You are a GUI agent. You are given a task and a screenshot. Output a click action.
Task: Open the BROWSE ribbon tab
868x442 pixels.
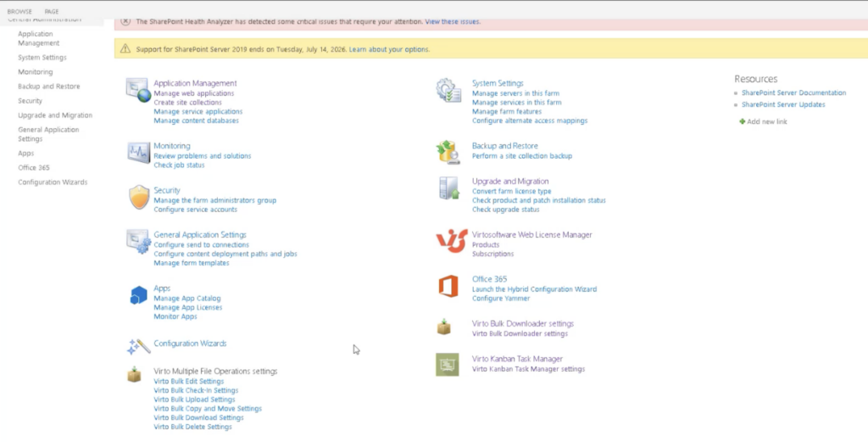click(19, 12)
